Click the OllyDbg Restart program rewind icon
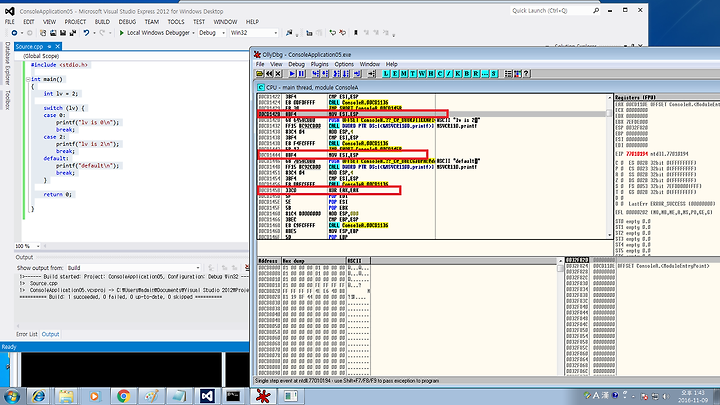 [269, 73]
